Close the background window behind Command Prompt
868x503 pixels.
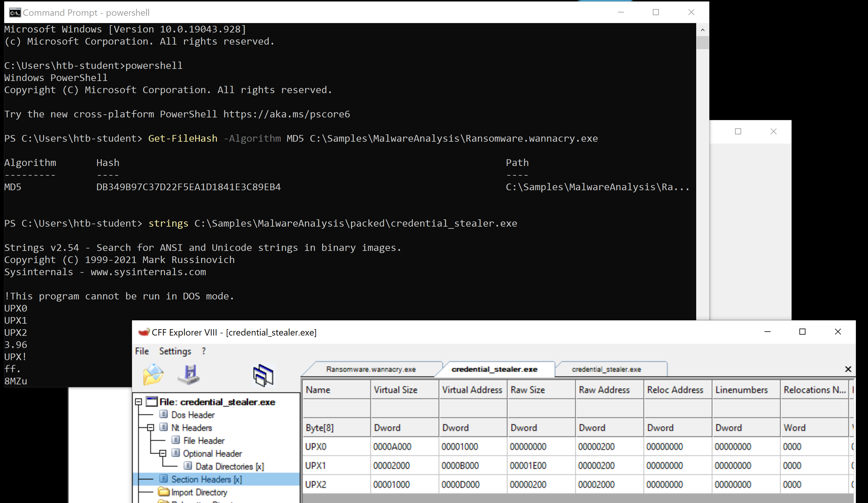(x=774, y=132)
